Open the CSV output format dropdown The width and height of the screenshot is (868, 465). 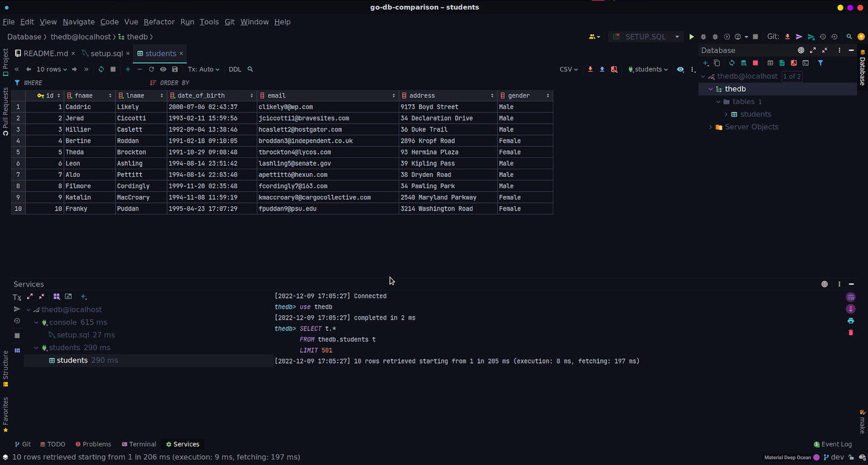[568, 69]
